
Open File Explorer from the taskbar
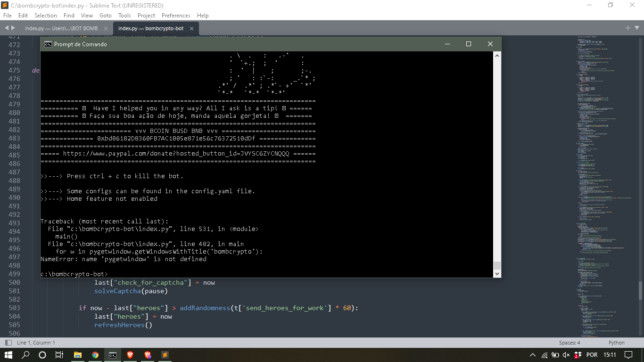point(77,354)
